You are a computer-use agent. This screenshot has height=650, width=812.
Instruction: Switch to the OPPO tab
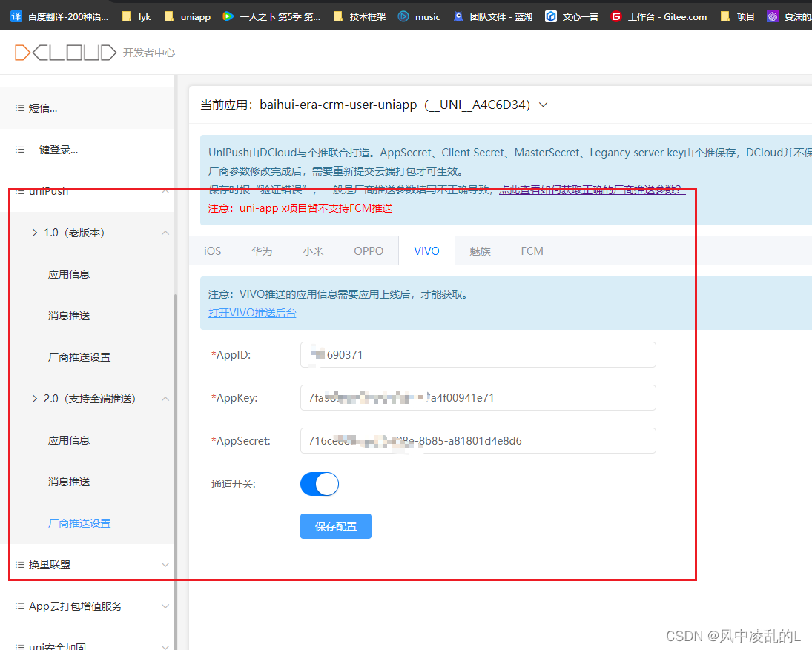[369, 251]
